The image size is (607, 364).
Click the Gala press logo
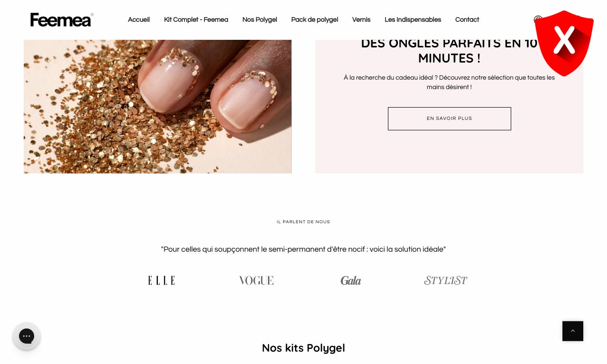tap(351, 281)
